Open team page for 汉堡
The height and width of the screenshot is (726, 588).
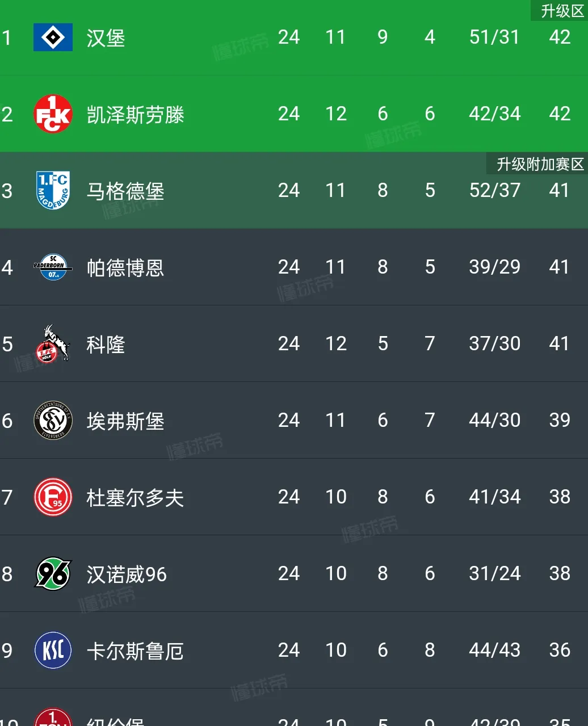click(x=106, y=38)
